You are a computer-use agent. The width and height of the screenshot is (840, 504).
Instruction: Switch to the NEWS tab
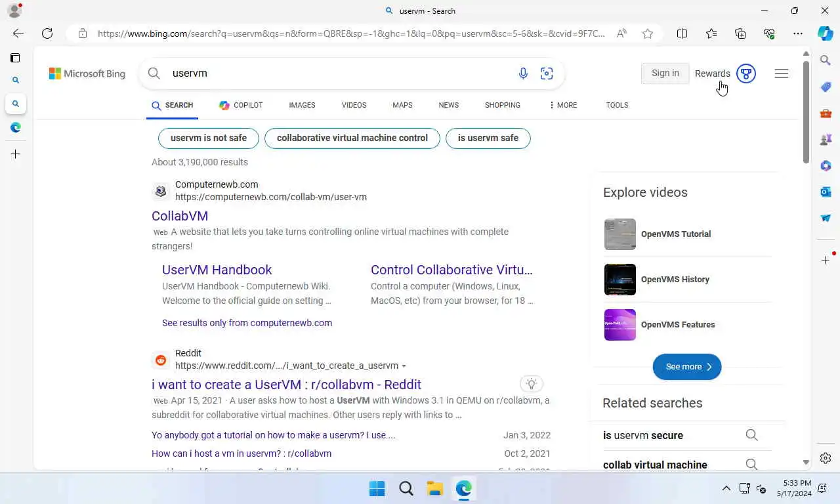tap(449, 105)
